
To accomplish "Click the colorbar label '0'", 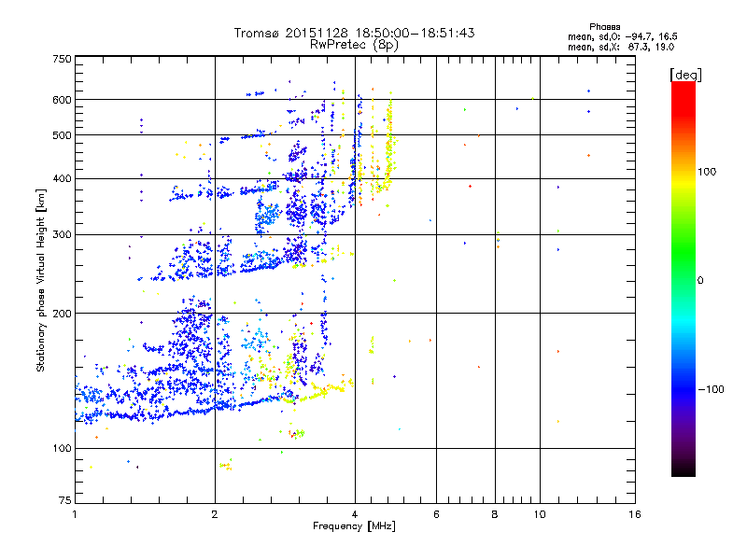I will pos(699,281).
